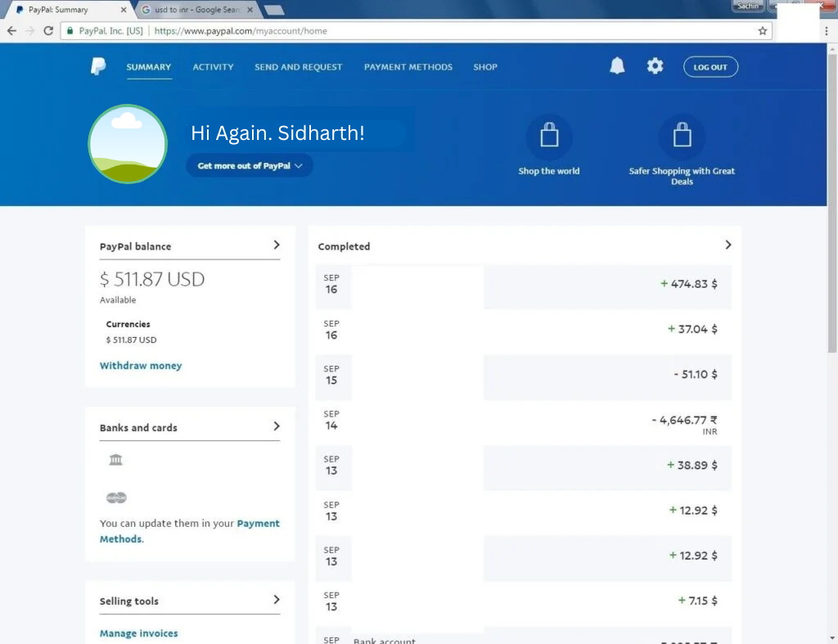
Task: Click Safer Shopping with Great Deals label
Action: coord(682,177)
